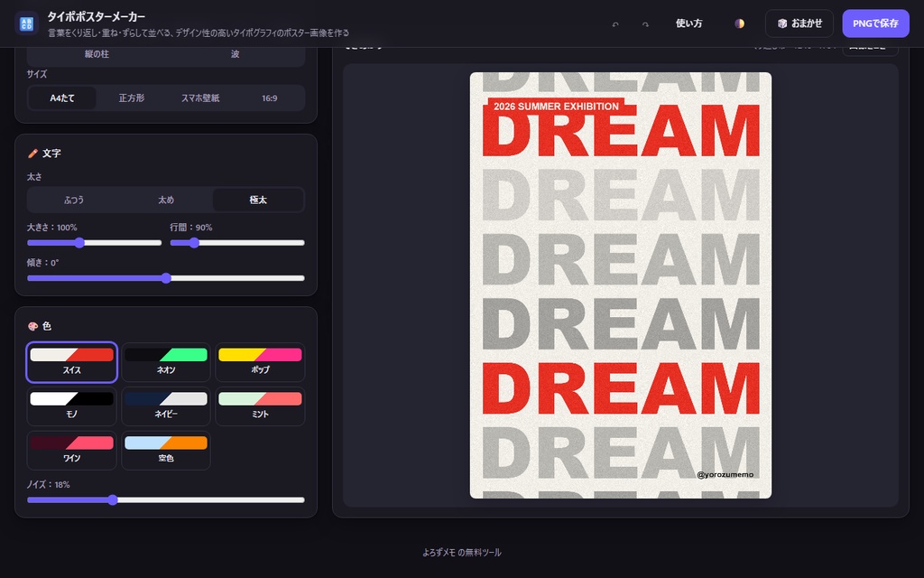Image resolution: width=924 pixels, height=578 pixels.
Task: Select the 縦の柱 layout option
Action: pyautogui.click(x=97, y=54)
